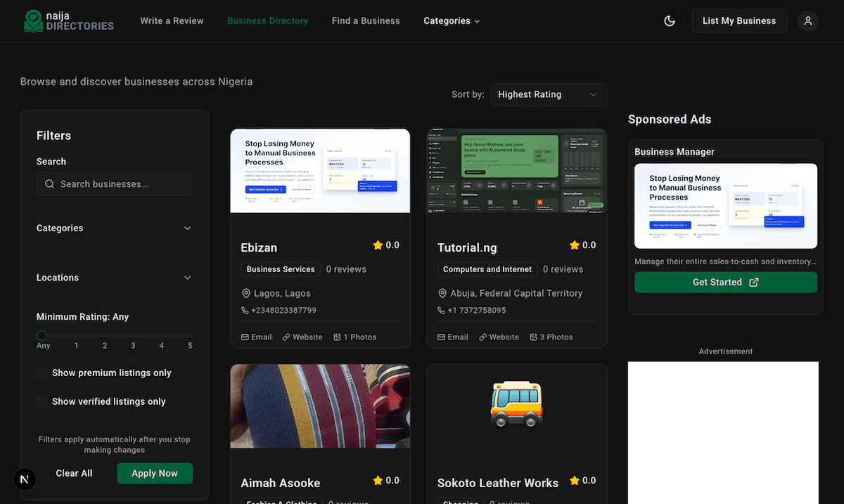Click the Get Started sponsored ad button

click(725, 283)
